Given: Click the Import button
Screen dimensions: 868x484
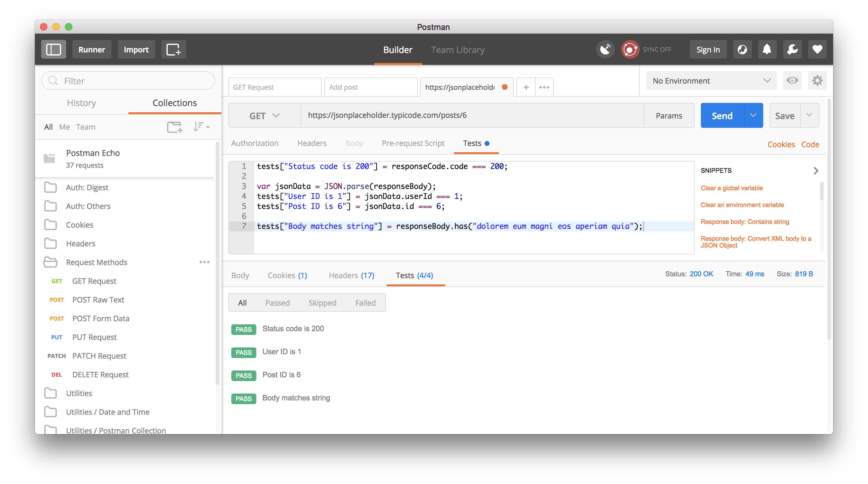Looking at the screenshot, I should (136, 50).
